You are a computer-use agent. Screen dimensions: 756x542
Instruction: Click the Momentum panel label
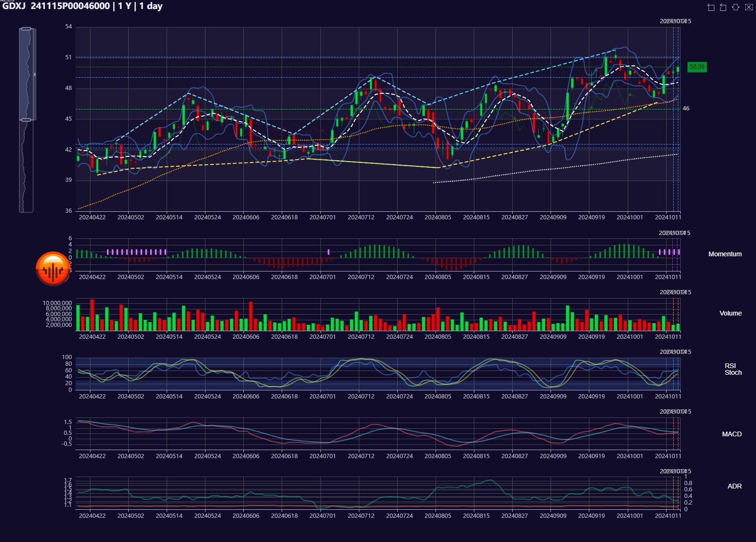point(725,254)
